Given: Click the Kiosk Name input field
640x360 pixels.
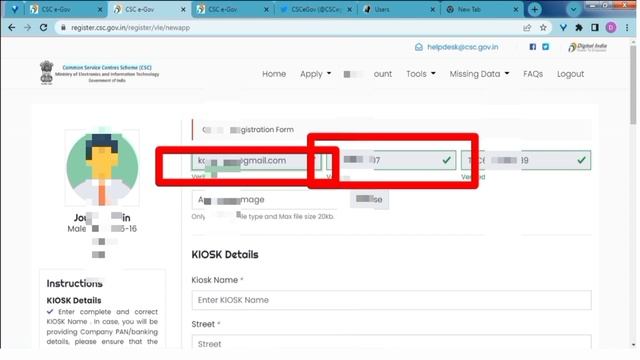Looking at the screenshot, I should 391,300.
